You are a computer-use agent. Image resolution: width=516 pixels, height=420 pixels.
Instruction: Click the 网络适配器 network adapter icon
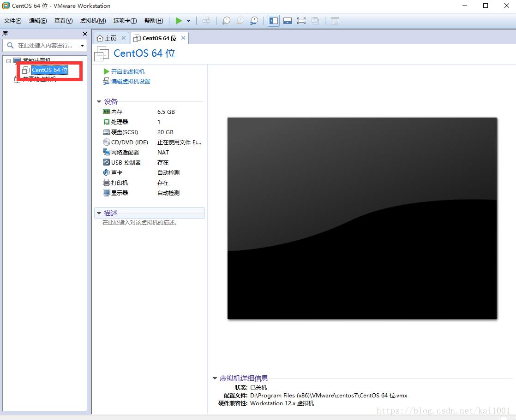pyautogui.click(x=106, y=152)
